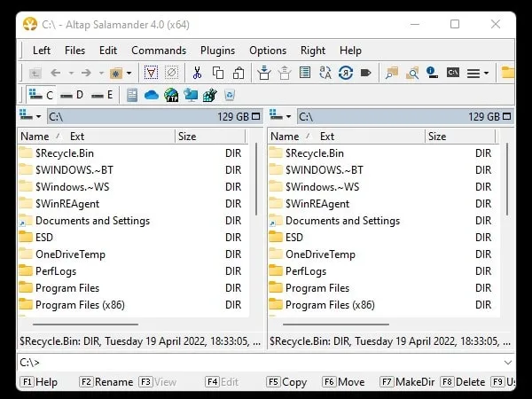The width and height of the screenshot is (532, 399).
Task: Click the left panel horizontal scrollbar thumb
Action: [85, 325]
